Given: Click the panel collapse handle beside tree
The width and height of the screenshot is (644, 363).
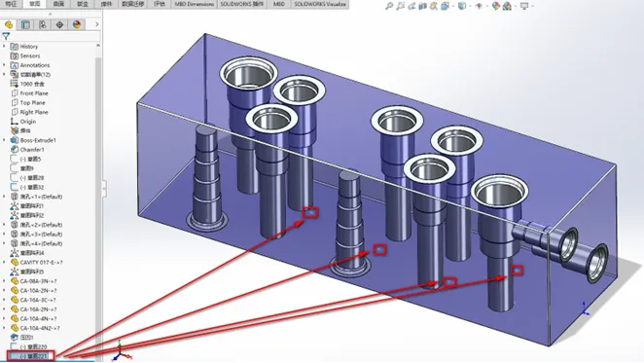Looking at the screenshot, I should pyautogui.click(x=104, y=188).
